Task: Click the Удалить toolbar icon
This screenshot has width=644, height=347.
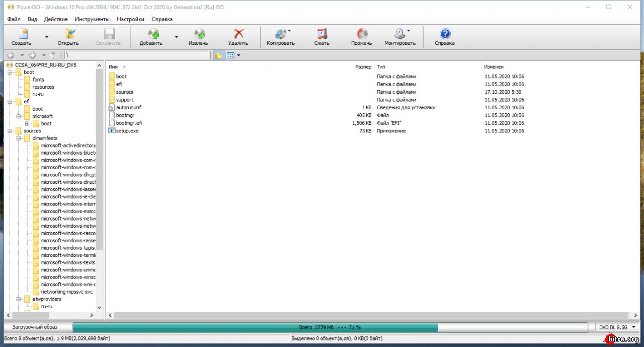Action: click(239, 34)
